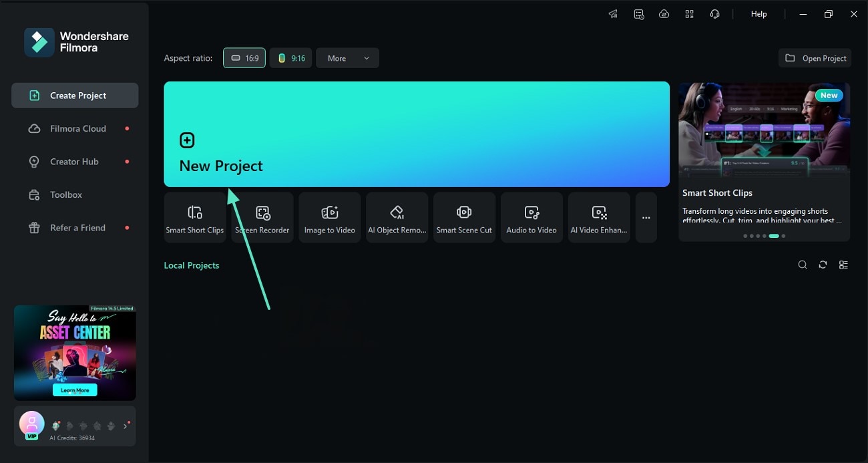Open Creator Hub in sidebar

tap(75, 162)
